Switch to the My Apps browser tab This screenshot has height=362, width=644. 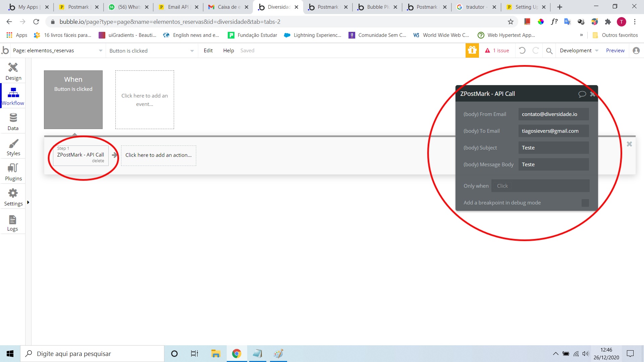coord(28,7)
